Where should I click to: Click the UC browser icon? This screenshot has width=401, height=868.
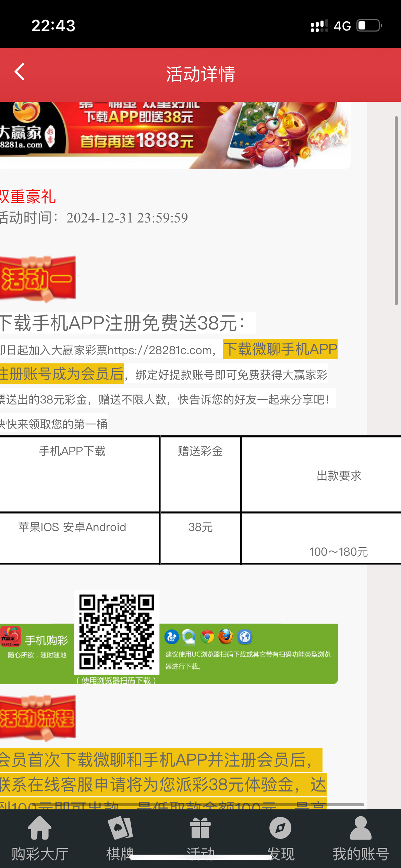pyautogui.click(x=171, y=637)
